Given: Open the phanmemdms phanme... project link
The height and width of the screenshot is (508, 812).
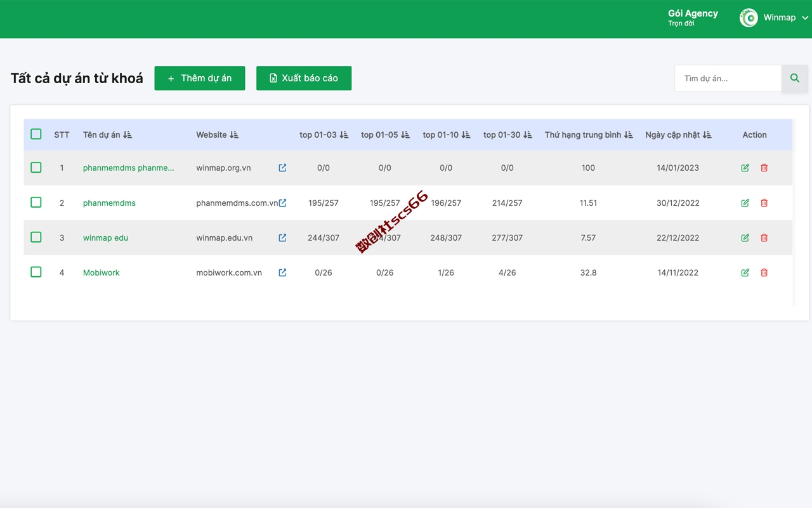Looking at the screenshot, I should [x=128, y=168].
